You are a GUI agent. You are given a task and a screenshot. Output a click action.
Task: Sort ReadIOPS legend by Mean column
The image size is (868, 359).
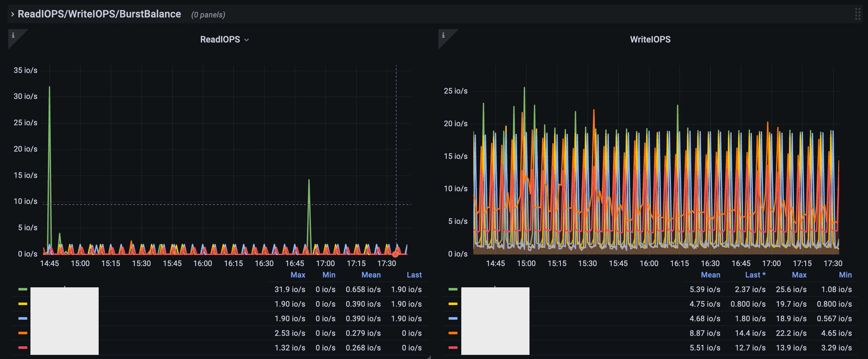[x=371, y=275]
